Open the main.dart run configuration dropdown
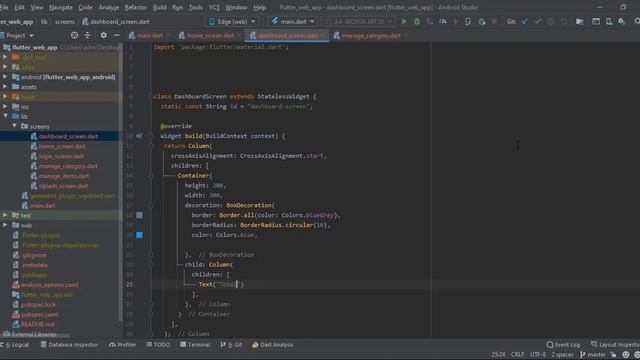 [x=293, y=22]
